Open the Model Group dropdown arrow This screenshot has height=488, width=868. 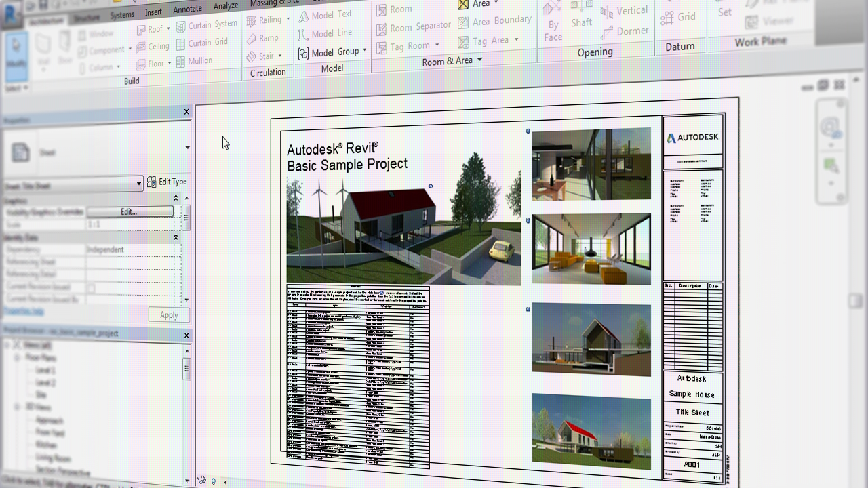click(364, 51)
